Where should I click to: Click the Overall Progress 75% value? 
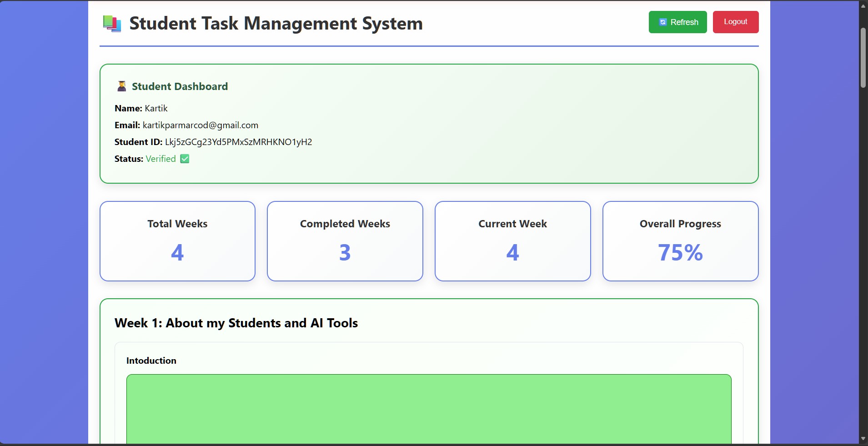pos(680,252)
